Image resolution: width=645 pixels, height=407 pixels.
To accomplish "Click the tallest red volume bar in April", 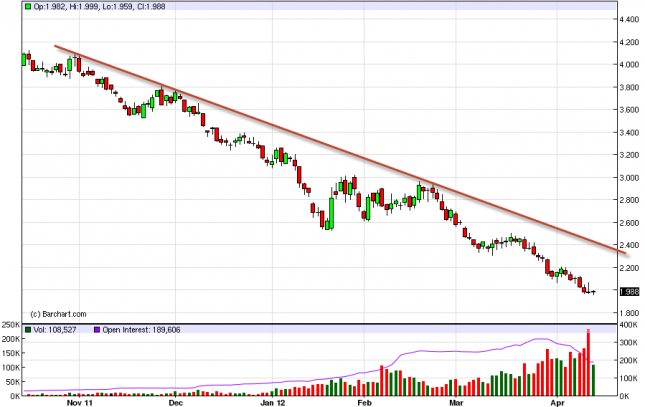I will 589,363.
